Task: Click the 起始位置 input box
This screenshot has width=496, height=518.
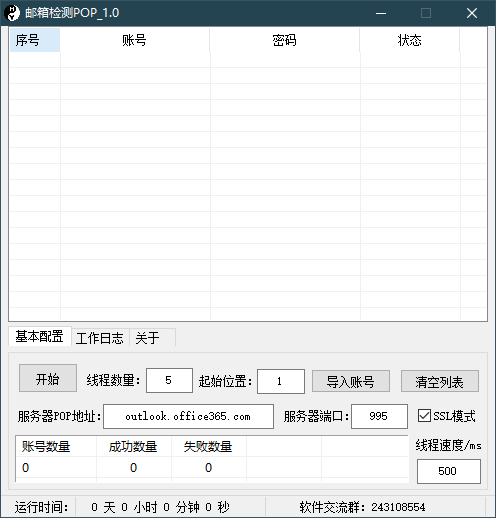Action: pyautogui.click(x=281, y=381)
